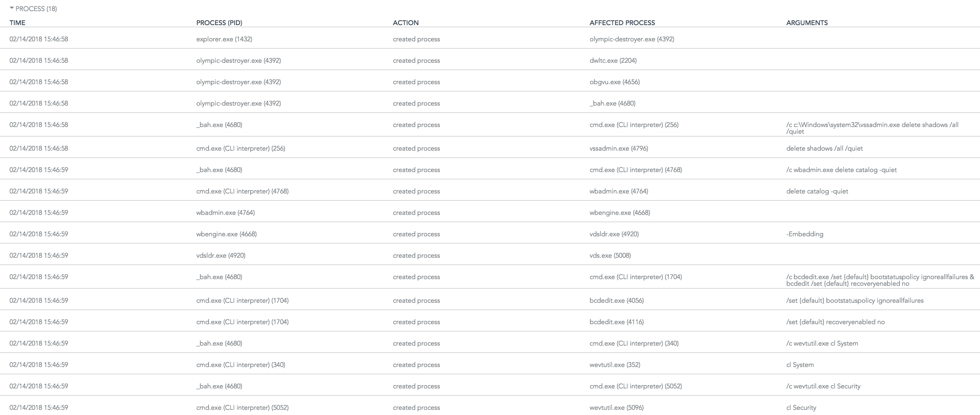Click affected process obgvu.exe (4656)

pos(614,82)
